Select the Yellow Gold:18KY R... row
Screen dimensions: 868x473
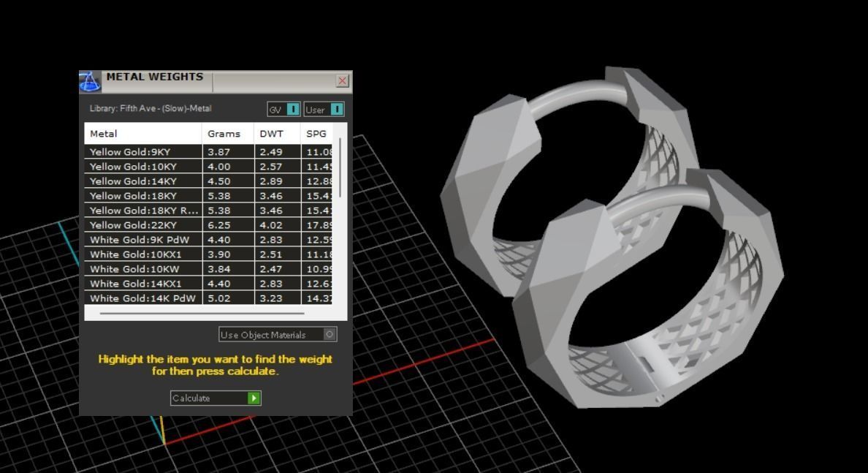point(208,211)
